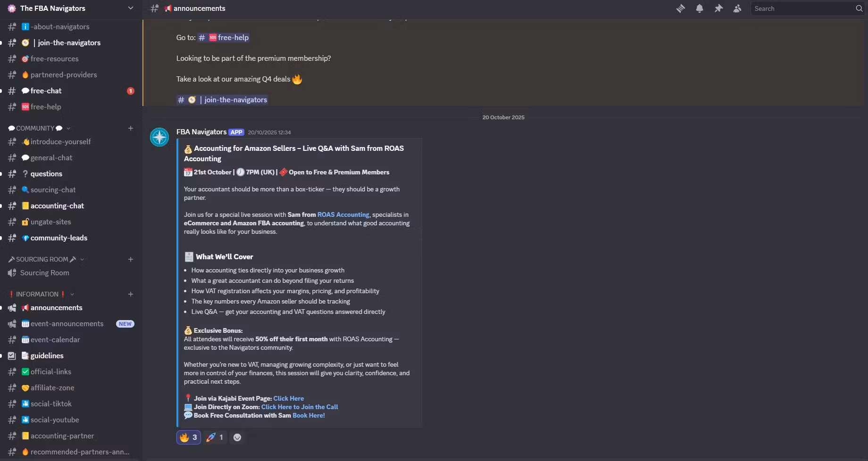
Task: Switch to the free-chat channel
Action: [x=46, y=91]
